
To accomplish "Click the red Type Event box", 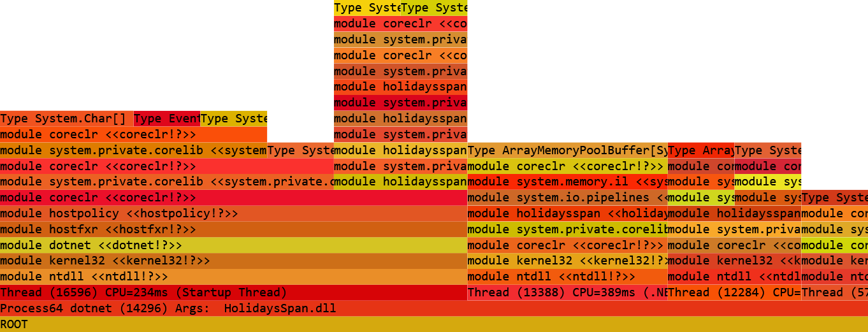I will (167, 119).
